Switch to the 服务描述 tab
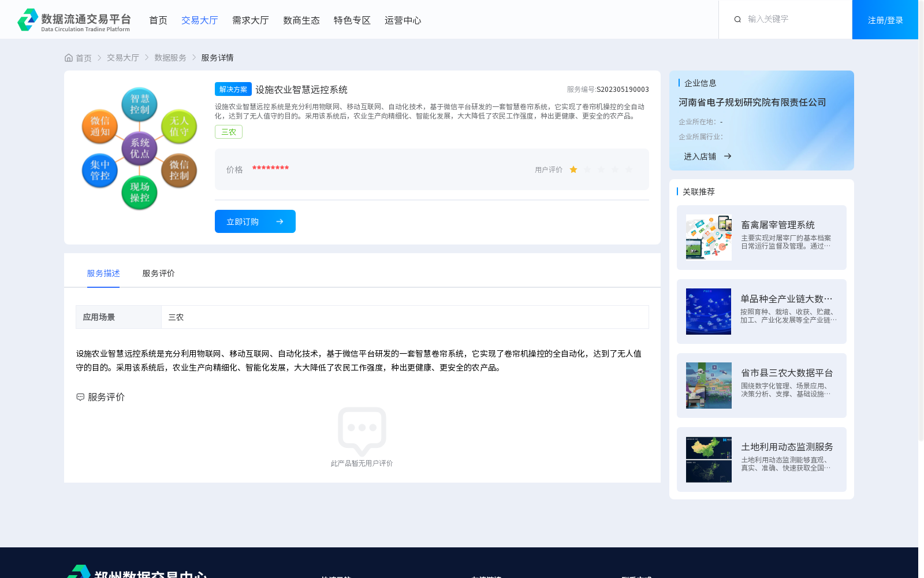The height and width of the screenshot is (578, 924). click(x=103, y=273)
